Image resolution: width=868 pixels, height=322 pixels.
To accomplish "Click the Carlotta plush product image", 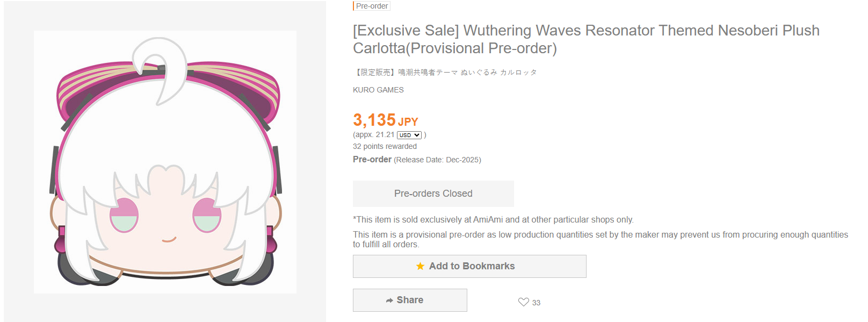I will coord(165,162).
